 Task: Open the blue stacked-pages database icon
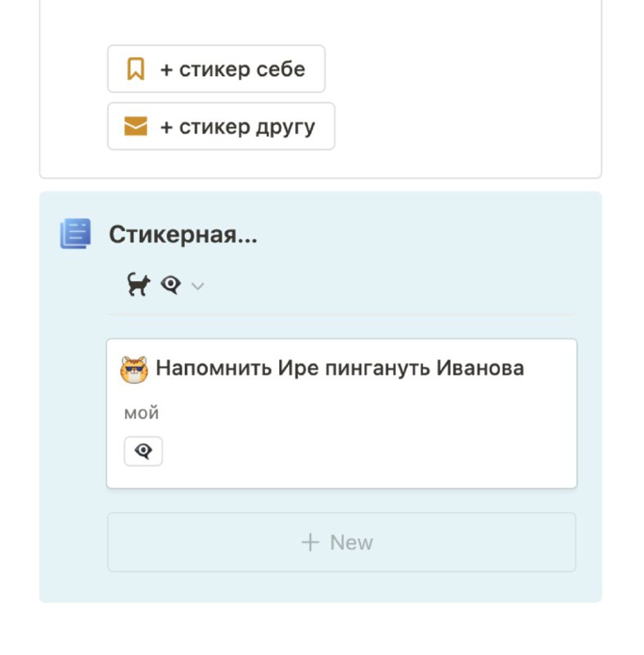click(75, 233)
